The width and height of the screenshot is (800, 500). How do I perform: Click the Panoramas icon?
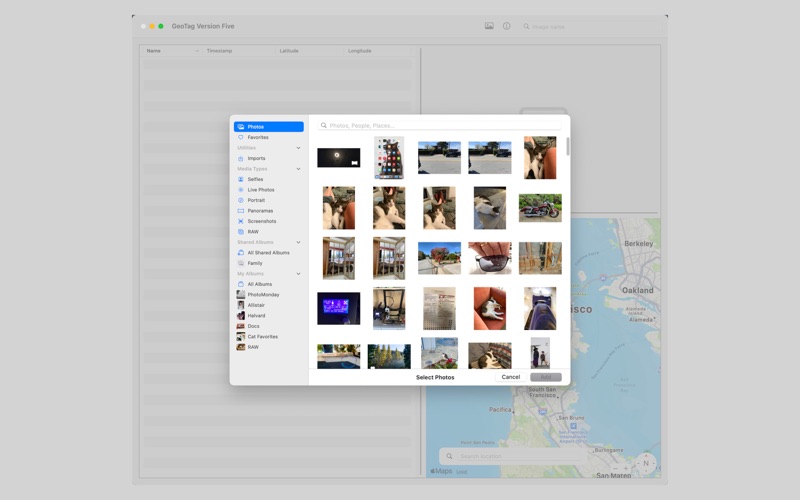coord(241,211)
